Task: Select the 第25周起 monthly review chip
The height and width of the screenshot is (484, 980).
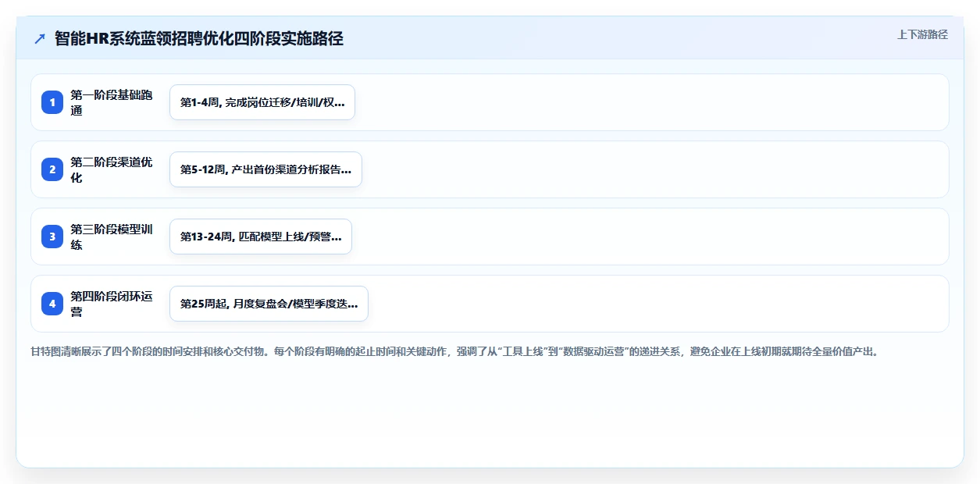Action: click(x=269, y=304)
